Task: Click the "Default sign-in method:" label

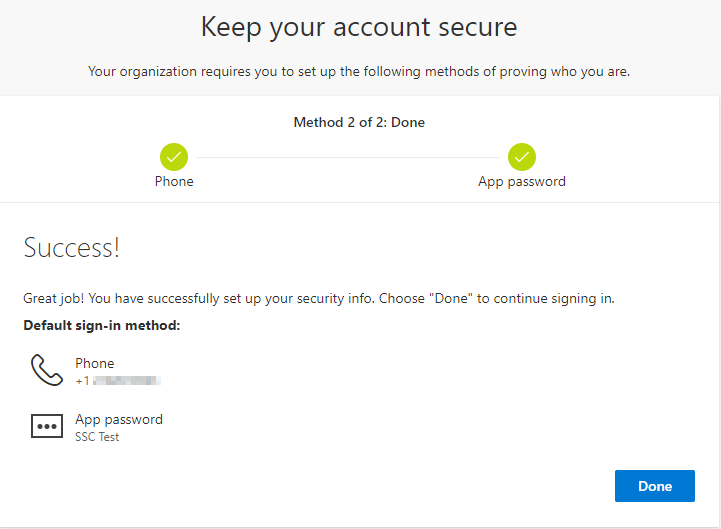Action: (101, 325)
